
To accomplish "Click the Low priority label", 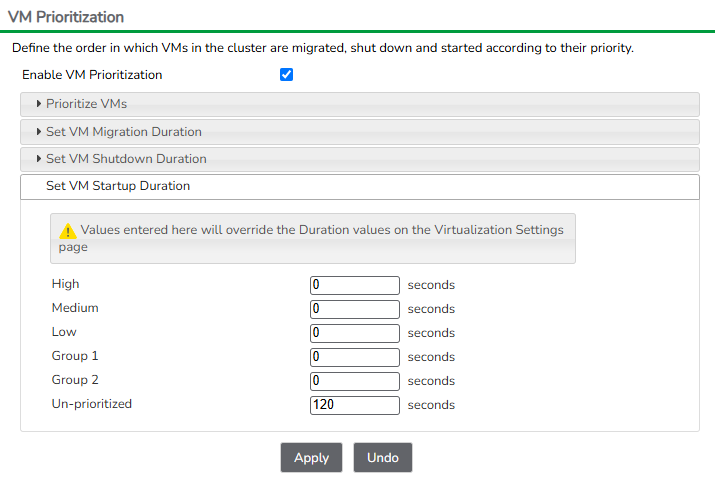I will point(64,332).
